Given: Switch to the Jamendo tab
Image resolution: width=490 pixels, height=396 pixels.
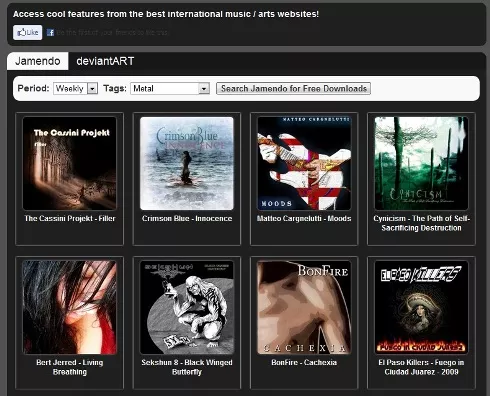Looking at the screenshot, I should [38, 61].
